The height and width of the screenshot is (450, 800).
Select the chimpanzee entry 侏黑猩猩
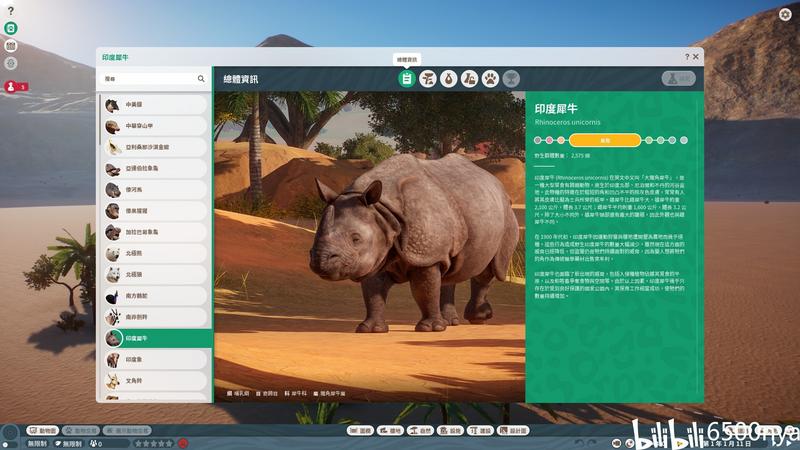coord(155,211)
